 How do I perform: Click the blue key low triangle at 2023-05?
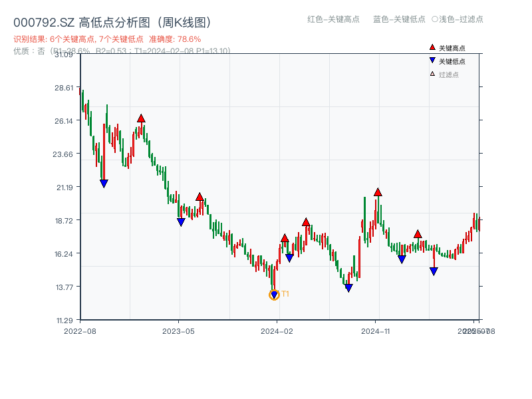[x=181, y=222]
